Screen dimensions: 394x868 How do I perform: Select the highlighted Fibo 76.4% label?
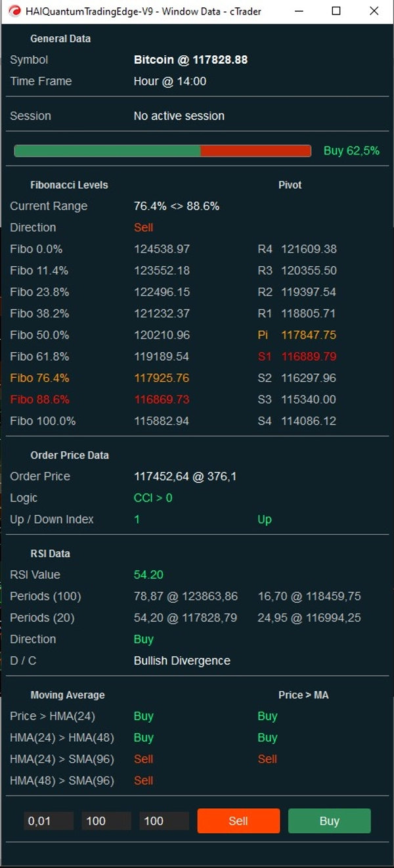click(39, 378)
